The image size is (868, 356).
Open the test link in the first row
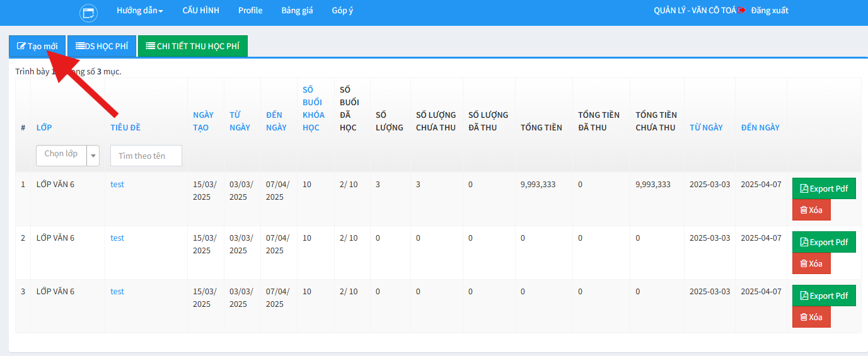117,185
